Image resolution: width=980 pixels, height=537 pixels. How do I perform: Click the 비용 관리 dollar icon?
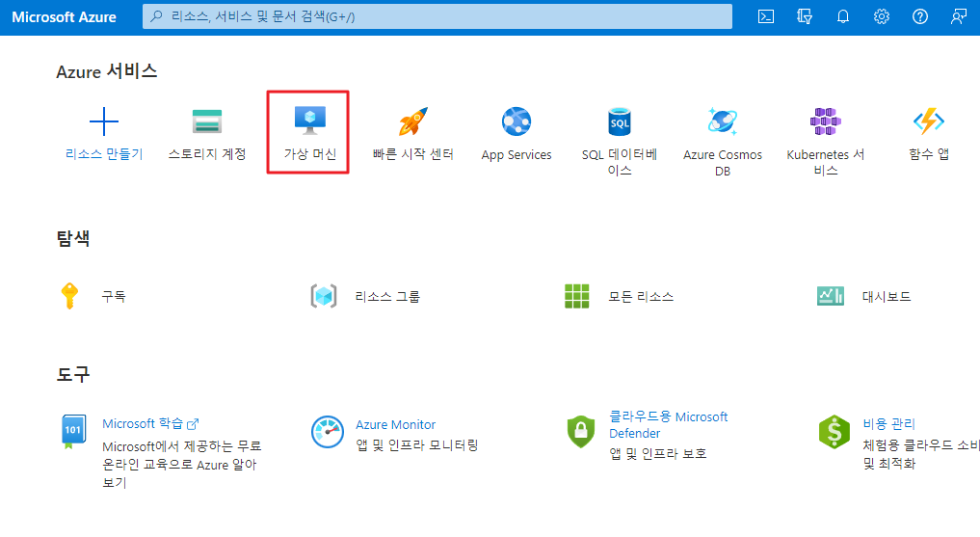tap(834, 431)
